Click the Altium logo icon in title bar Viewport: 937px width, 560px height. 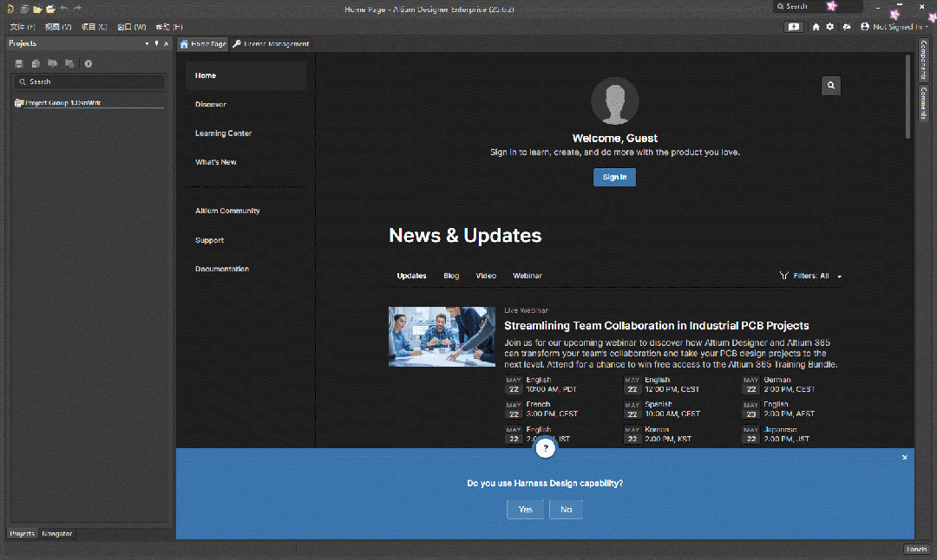click(x=10, y=9)
